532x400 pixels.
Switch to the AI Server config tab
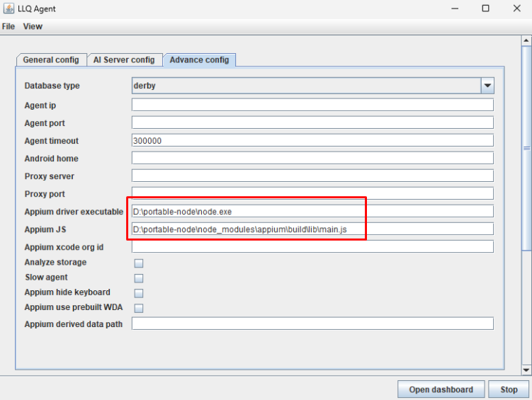pos(124,60)
